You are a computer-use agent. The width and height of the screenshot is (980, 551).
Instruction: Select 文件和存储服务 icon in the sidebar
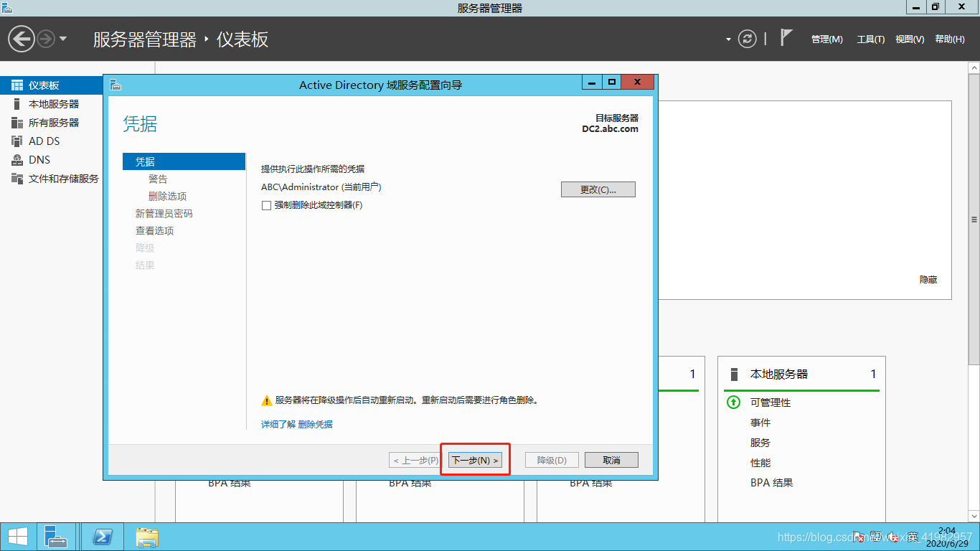(17, 179)
